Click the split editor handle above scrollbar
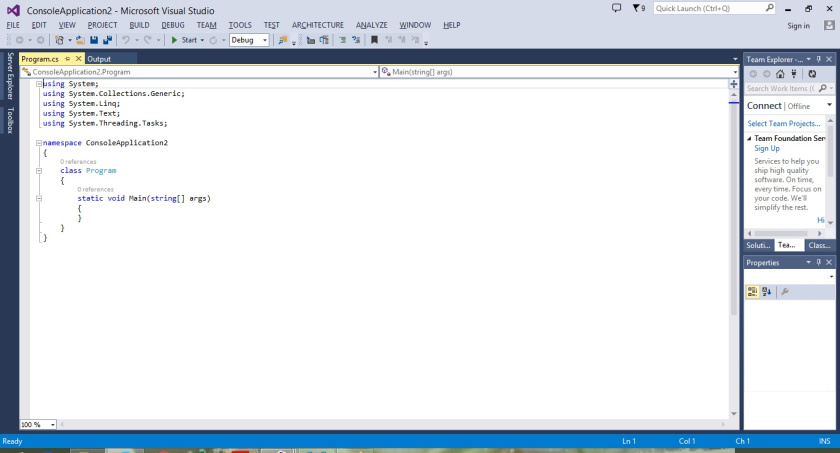Viewport: 840px width, 453px height. [x=734, y=84]
